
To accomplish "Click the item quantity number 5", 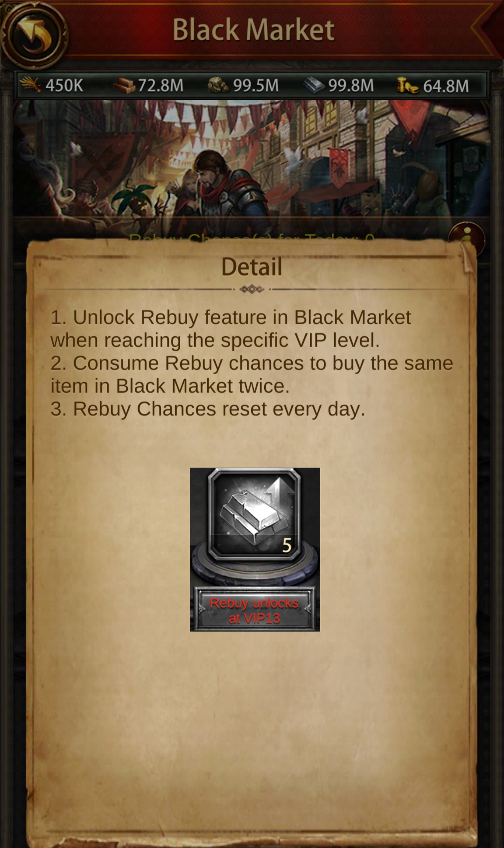I will click(x=287, y=545).
